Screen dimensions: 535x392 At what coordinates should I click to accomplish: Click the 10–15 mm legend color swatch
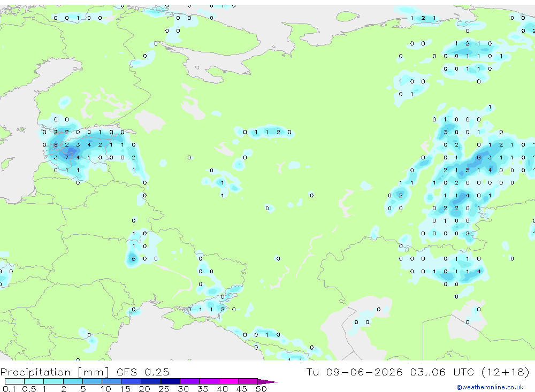pos(112,381)
